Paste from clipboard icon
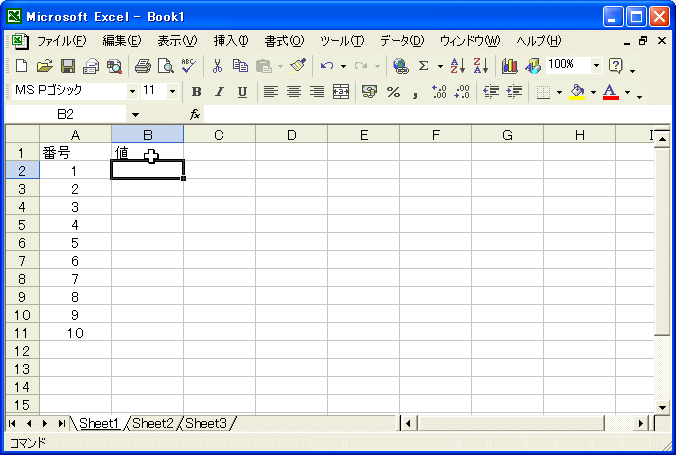The height and width of the screenshot is (455, 676). coord(263,66)
